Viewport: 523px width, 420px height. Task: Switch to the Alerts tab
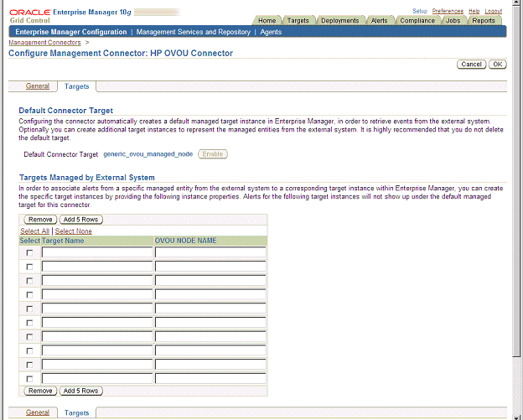click(379, 20)
